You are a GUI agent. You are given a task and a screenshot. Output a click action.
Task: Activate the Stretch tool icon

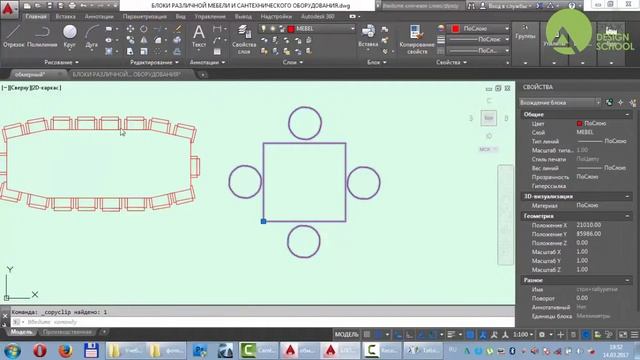point(130,51)
